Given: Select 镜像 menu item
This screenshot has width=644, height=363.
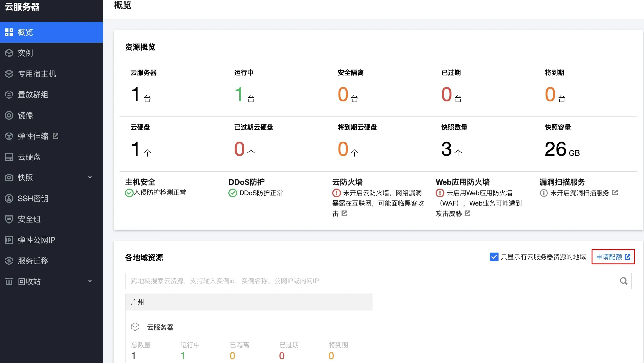Looking at the screenshot, I should click(51, 115).
